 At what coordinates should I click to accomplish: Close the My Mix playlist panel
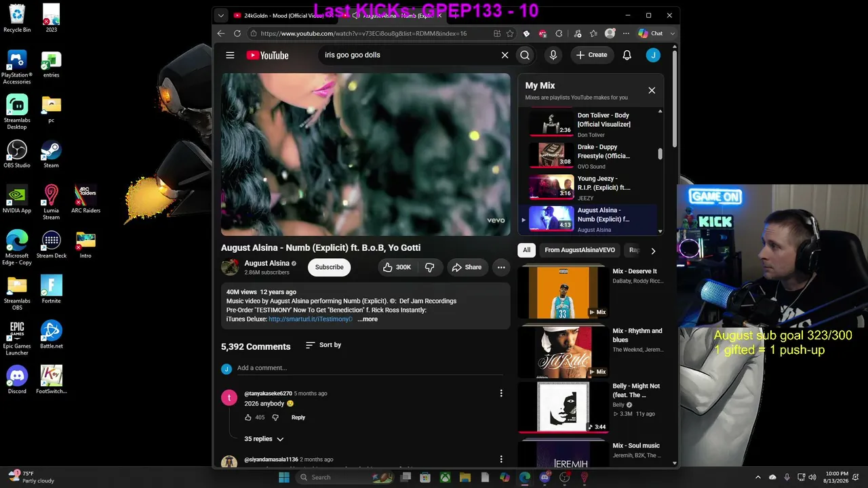[652, 90]
